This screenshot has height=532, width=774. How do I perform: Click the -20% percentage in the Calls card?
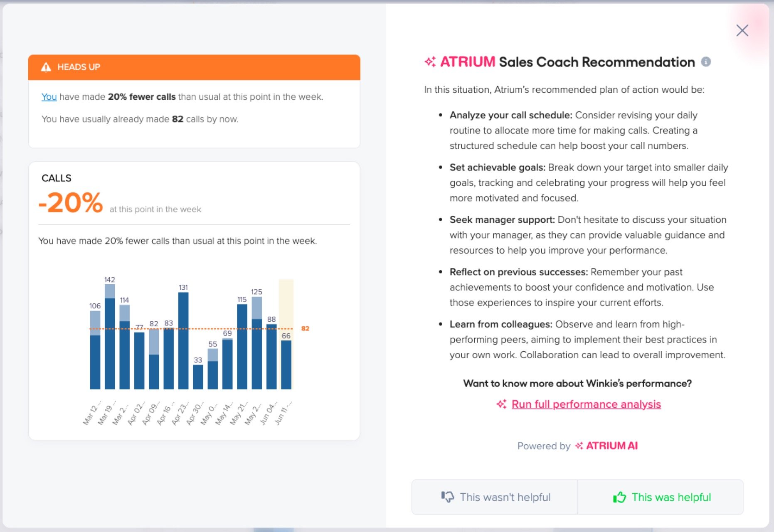tap(70, 202)
